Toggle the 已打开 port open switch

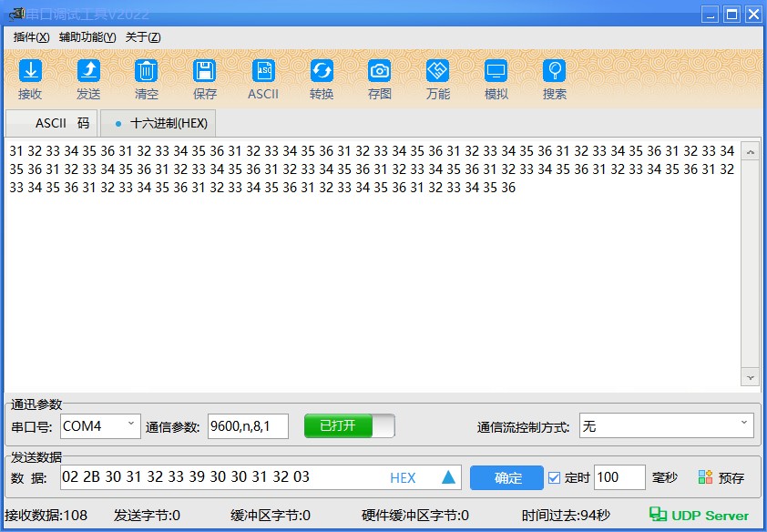pyautogui.click(x=349, y=426)
